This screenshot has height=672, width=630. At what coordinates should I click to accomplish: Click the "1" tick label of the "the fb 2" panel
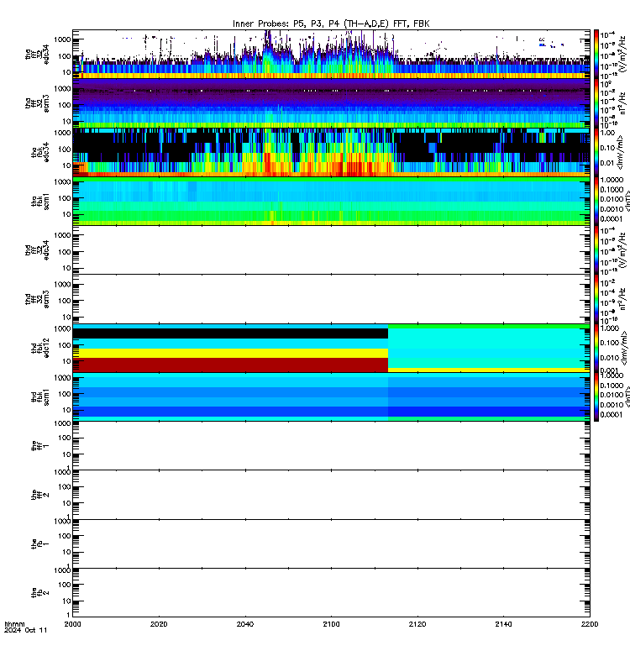[69, 615]
